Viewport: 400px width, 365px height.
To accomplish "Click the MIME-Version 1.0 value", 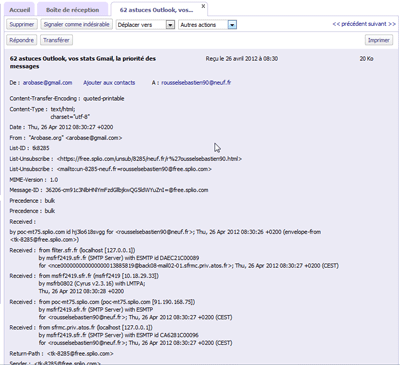I will point(54,180).
